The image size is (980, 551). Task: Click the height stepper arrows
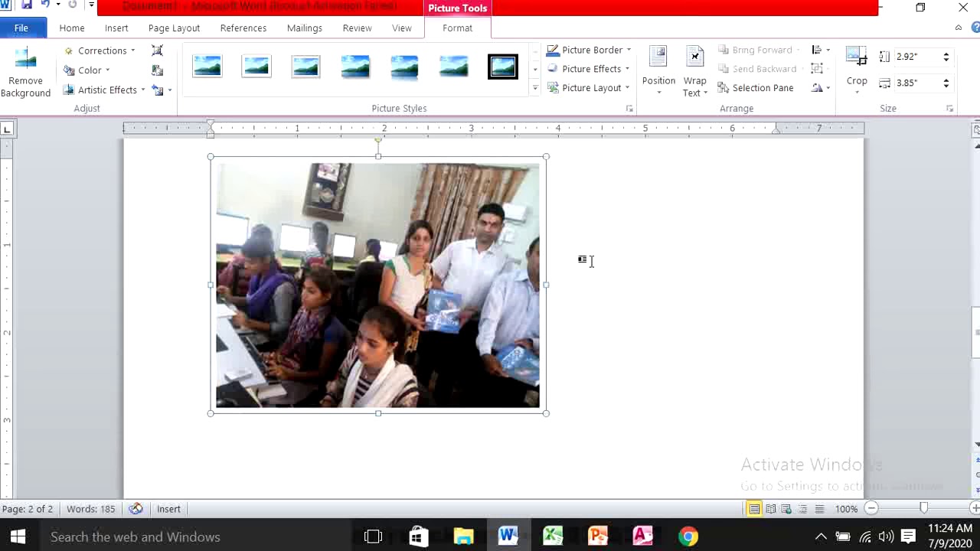(946, 57)
